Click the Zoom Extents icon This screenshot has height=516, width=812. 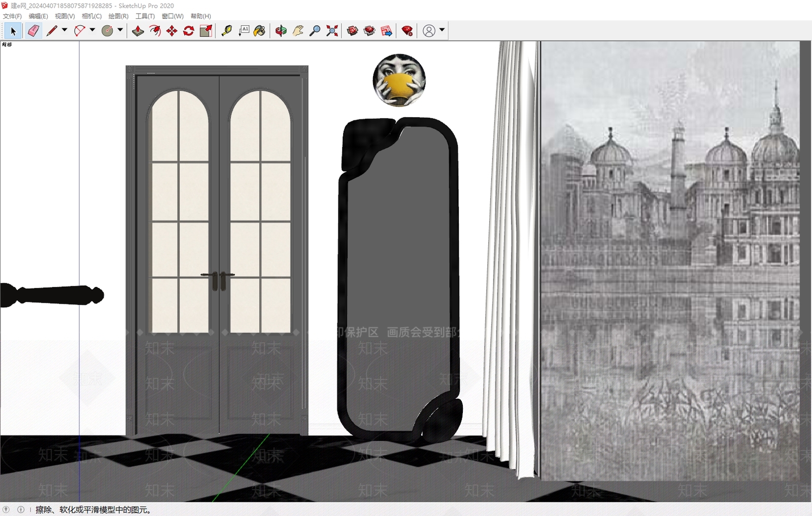click(332, 31)
